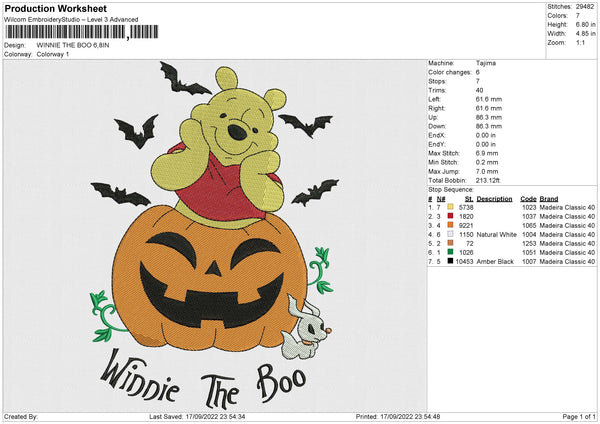Select 'Wilcom EmbroideryStudio – Level 3 Advanced' text
The height and width of the screenshot is (424, 600).
[x=71, y=20]
